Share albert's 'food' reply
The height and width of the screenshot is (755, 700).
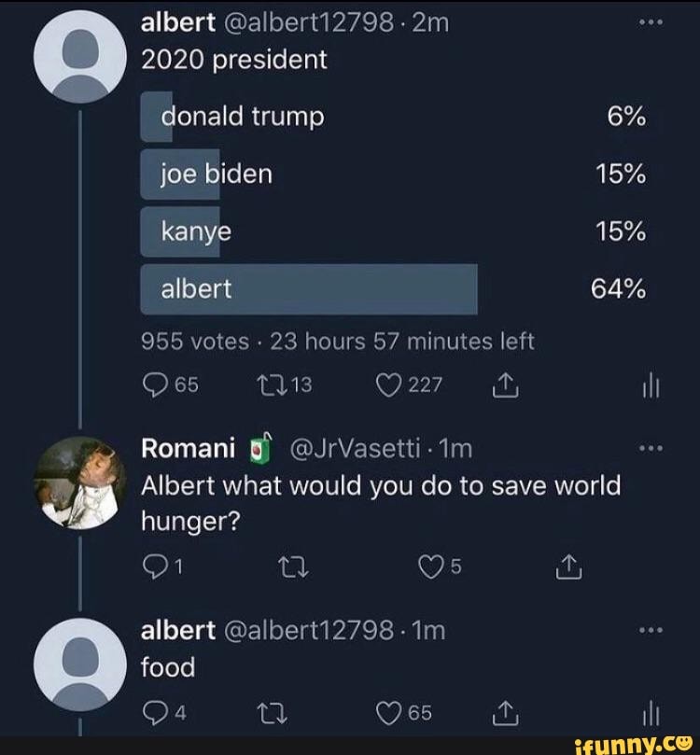[x=505, y=711]
